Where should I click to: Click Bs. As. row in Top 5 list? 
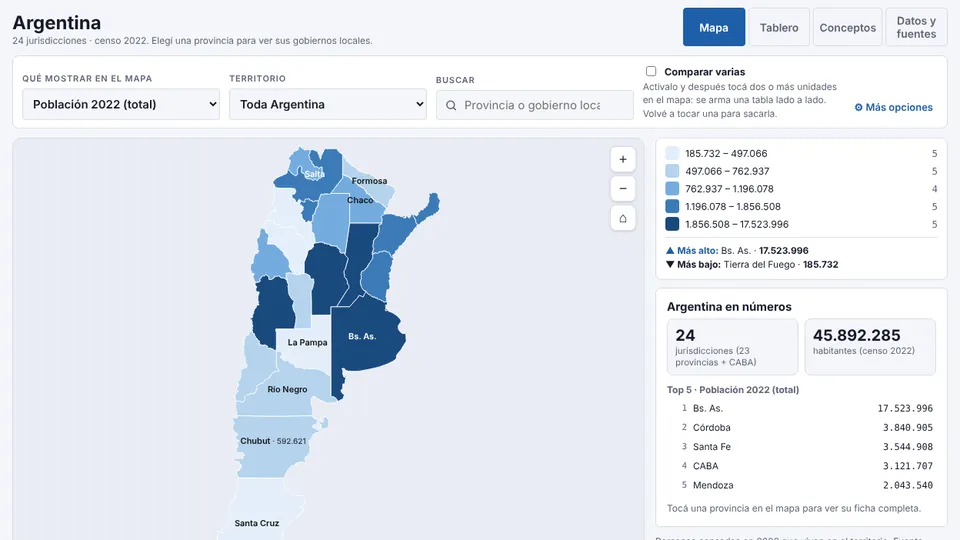point(801,408)
